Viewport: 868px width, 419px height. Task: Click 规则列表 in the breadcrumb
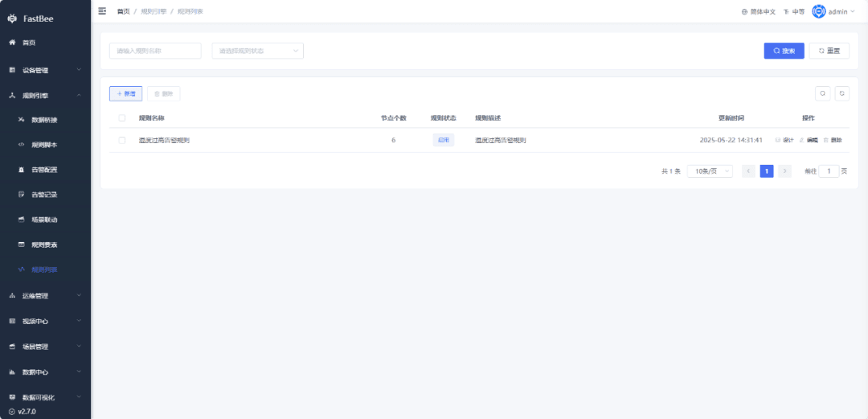(190, 11)
